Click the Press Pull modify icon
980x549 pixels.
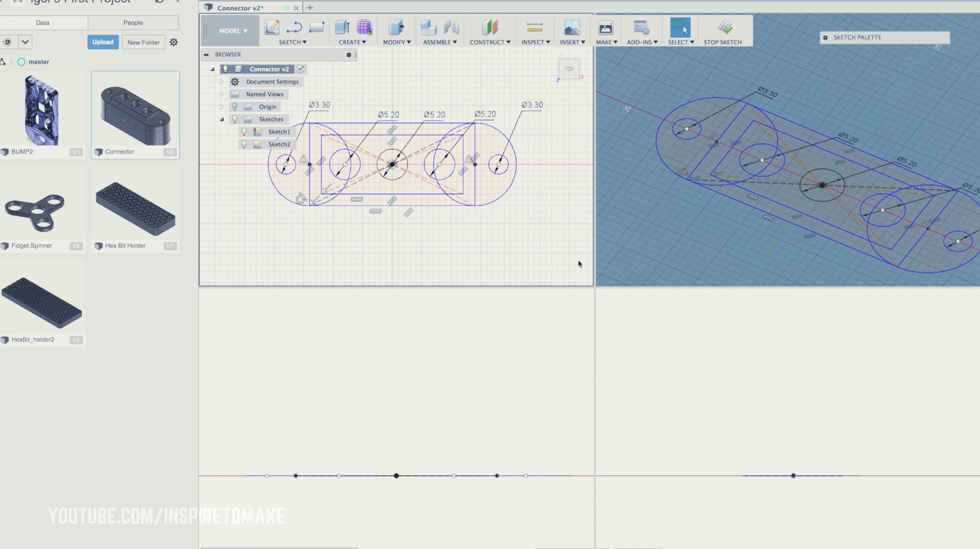[x=396, y=27]
